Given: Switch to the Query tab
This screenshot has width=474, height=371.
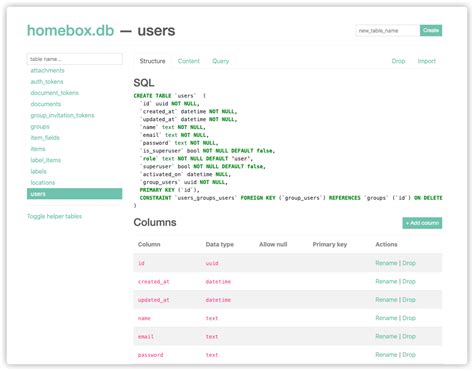Looking at the screenshot, I should pyautogui.click(x=221, y=61).
